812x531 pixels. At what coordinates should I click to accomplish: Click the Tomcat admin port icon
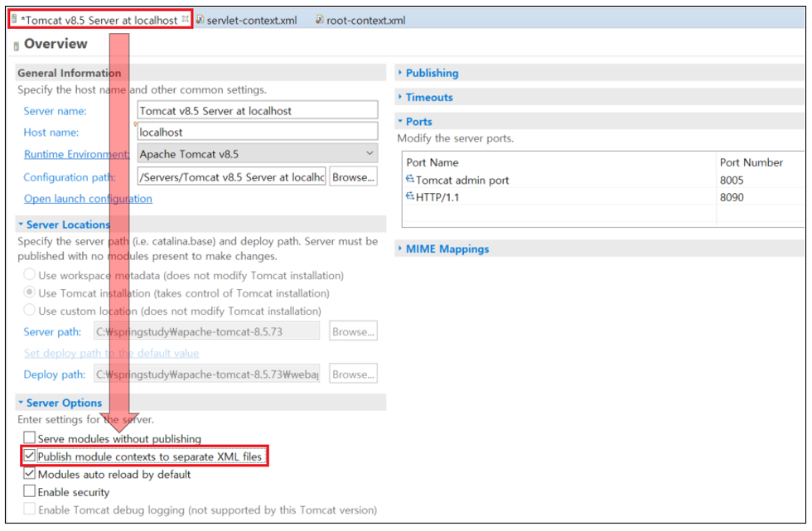point(409,179)
